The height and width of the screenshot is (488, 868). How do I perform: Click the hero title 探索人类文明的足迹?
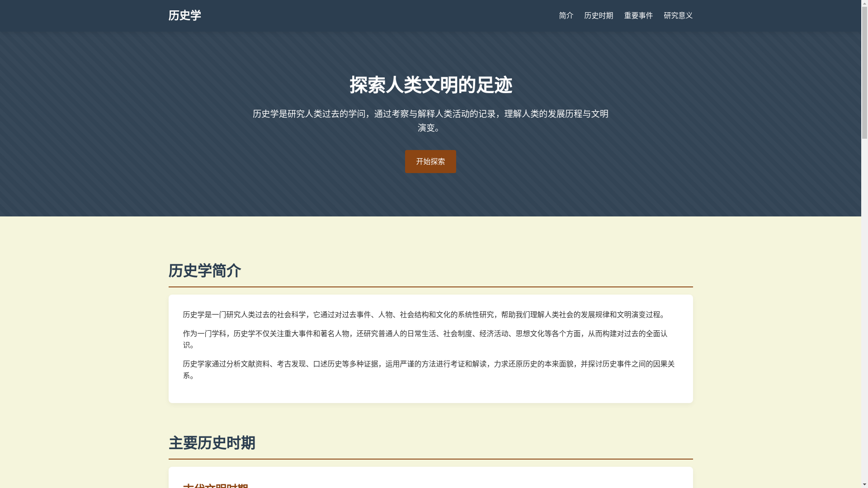(430, 85)
